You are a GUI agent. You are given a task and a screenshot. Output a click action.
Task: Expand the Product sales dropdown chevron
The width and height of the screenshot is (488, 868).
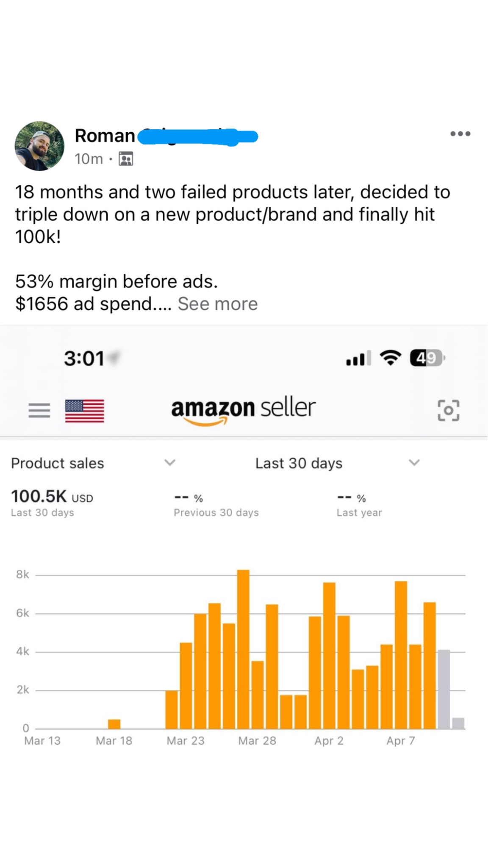170,462
